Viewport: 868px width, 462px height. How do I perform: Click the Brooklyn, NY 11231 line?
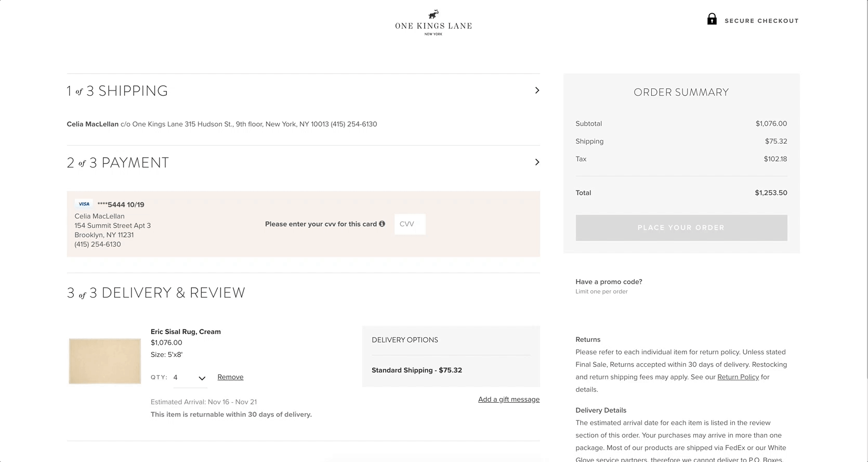click(x=104, y=235)
